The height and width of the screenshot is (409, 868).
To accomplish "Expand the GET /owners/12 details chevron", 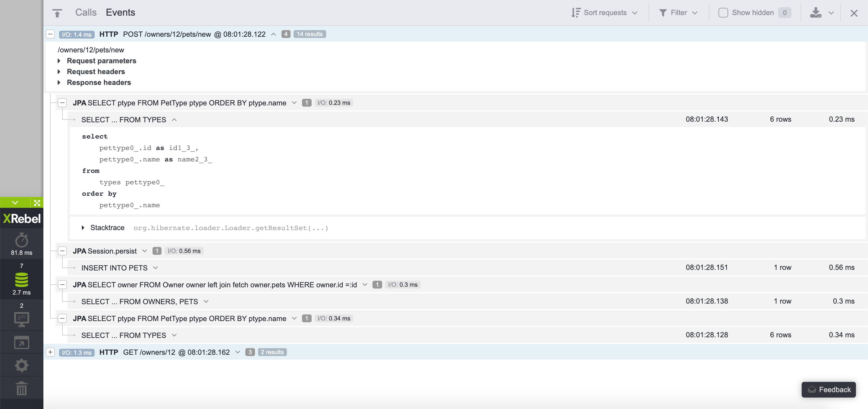I will coord(237,352).
